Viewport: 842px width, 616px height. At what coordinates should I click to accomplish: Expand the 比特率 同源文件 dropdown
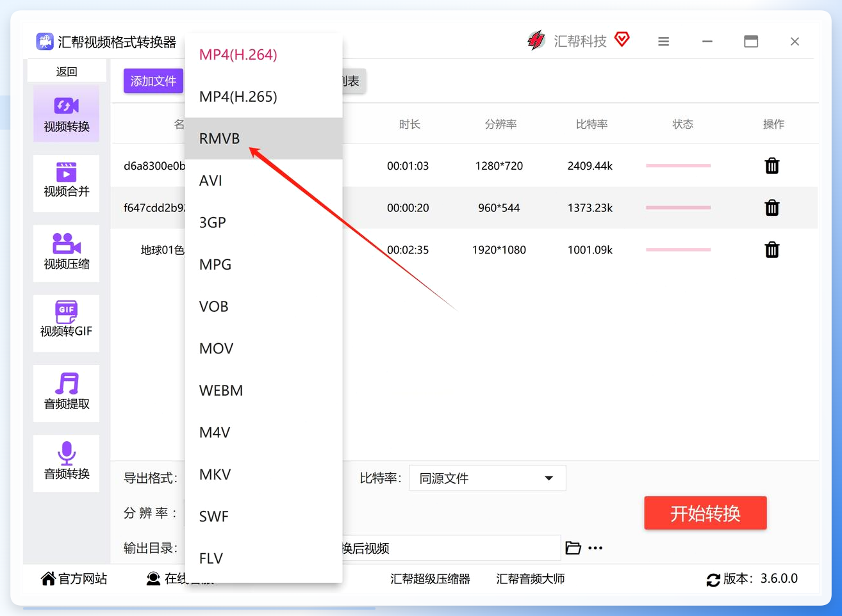[x=488, y=478]
